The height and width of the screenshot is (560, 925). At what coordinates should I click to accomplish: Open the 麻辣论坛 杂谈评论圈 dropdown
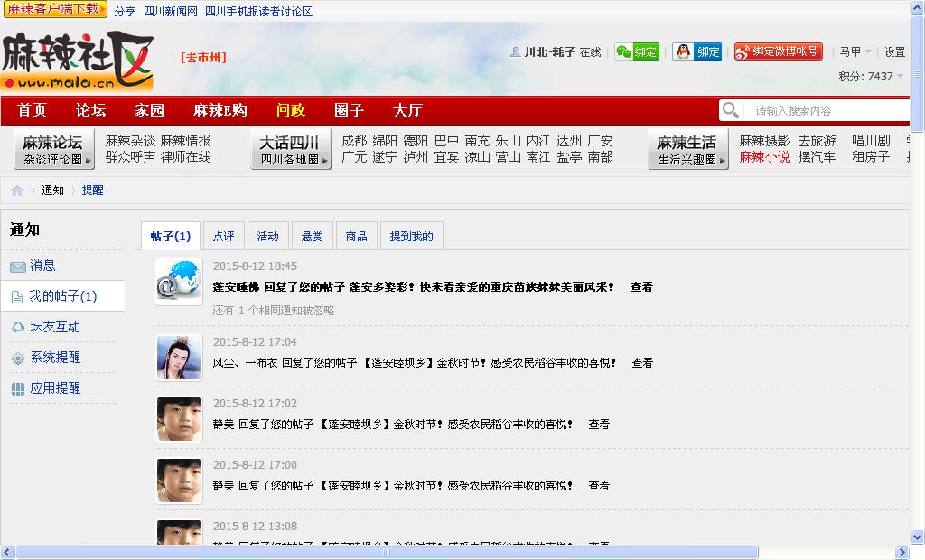(54, 149)
